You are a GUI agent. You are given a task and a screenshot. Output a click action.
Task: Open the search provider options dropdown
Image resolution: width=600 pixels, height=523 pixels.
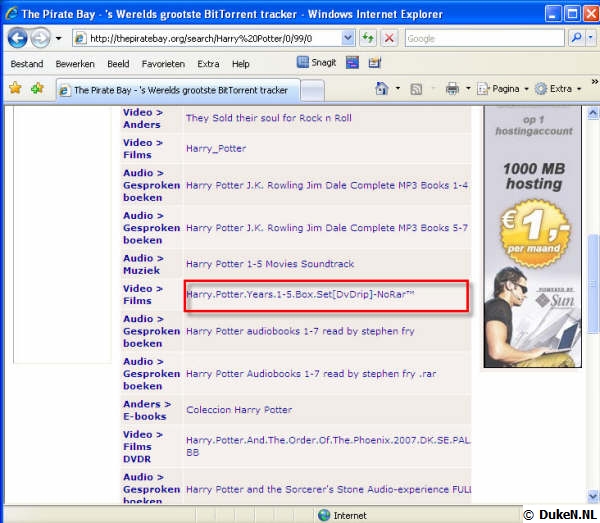point(590,38)
